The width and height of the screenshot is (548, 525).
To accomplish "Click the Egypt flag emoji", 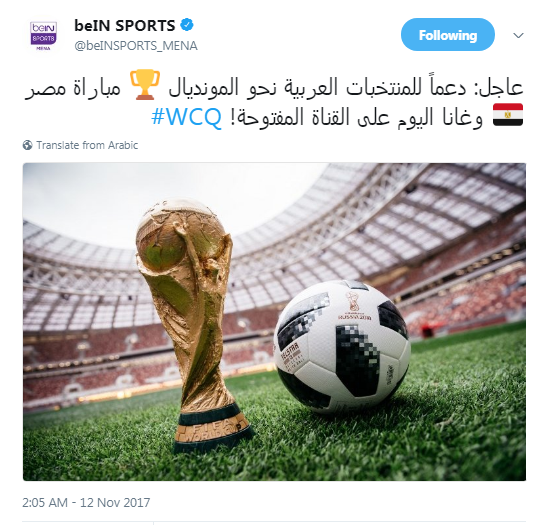I will (x=508, y=115).
